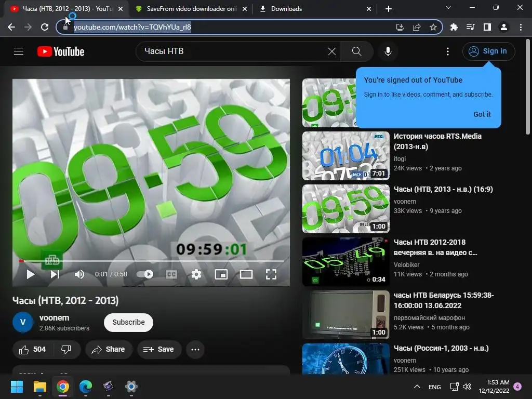Clear the search query with X
Image resolution: width=532 pixels, height=399 pixels.
tap(332, 51)
